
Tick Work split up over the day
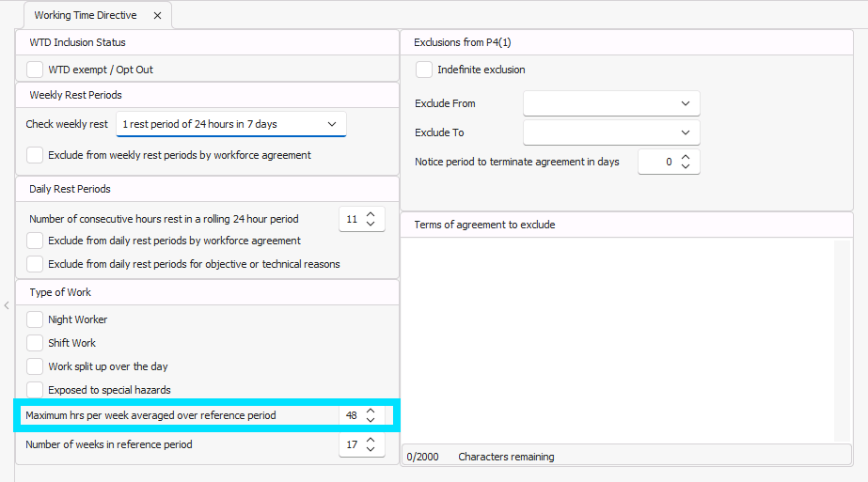click(35, 366)
